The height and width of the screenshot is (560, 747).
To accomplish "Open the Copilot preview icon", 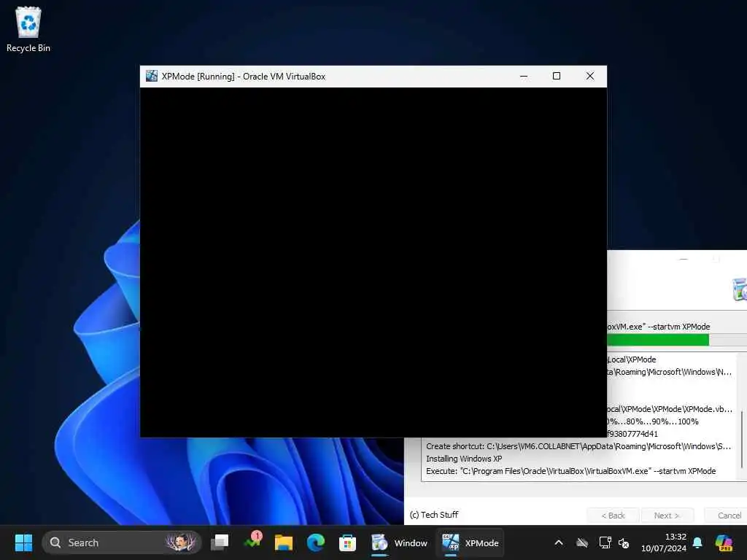I will 724,542.
